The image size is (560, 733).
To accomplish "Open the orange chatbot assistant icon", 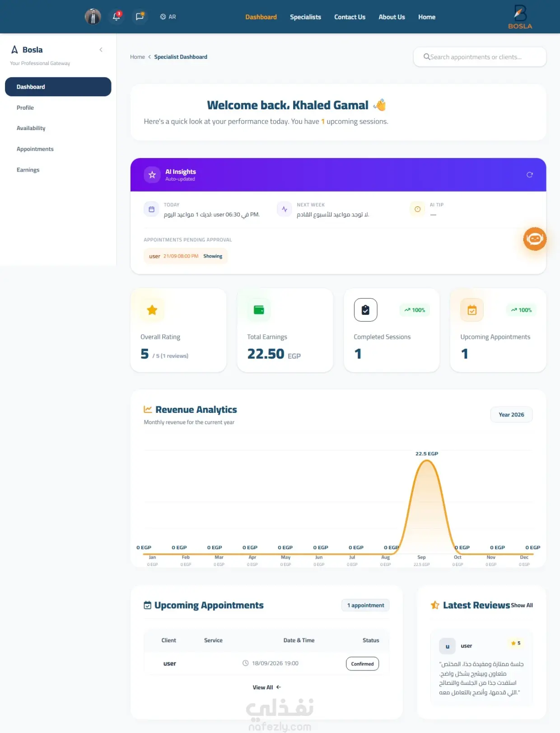I will 535,239.
